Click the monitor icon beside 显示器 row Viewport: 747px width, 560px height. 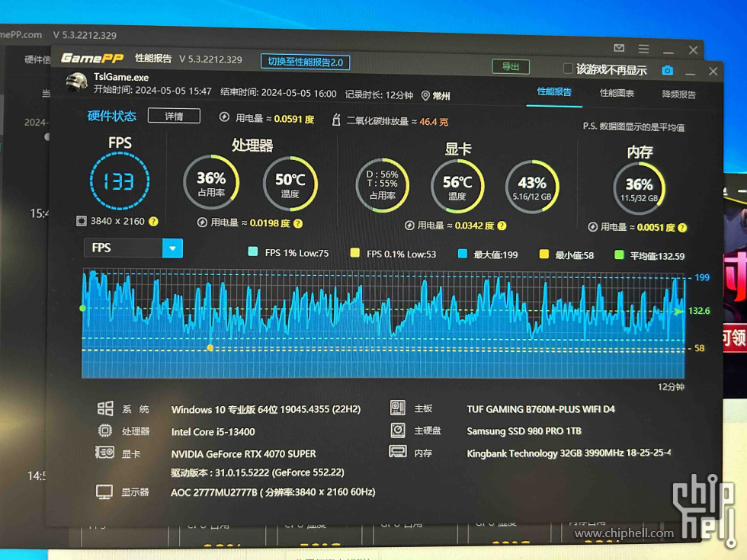pos(104,491)
